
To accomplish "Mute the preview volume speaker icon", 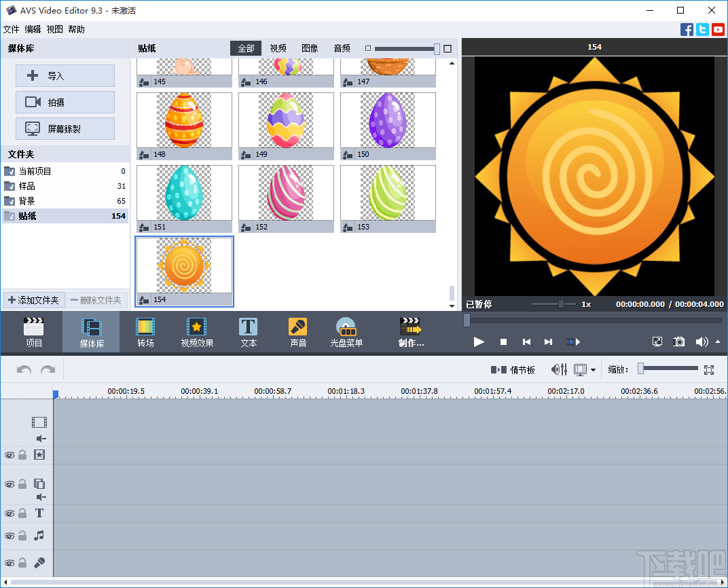I will coord(701,342).
